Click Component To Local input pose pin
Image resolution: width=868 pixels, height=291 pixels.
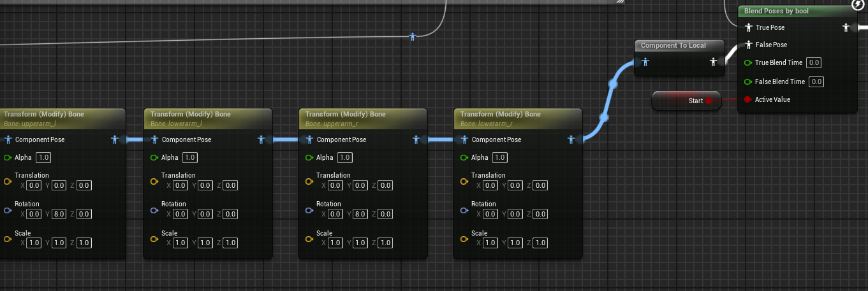[645, 62]
